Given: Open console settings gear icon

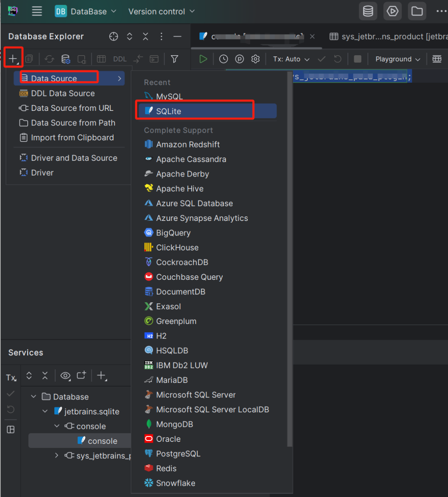Looking at the screenshot, I should pos(256,59).
